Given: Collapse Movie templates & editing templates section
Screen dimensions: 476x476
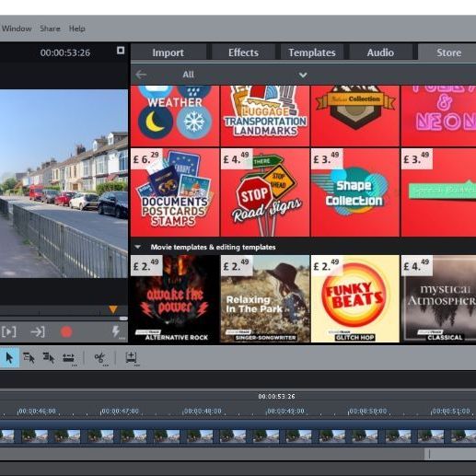Looking at the screenshot, I should [x=137, y=247].
